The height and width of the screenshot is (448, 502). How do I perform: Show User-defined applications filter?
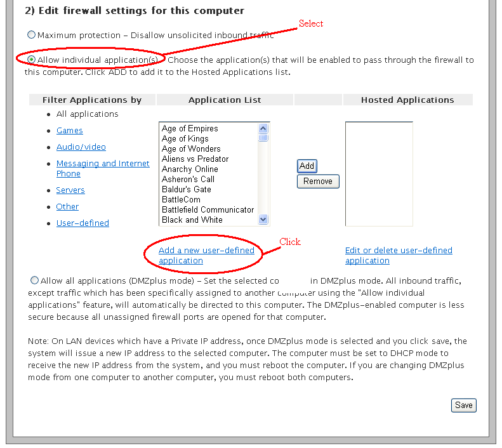(x=83, y=223)
